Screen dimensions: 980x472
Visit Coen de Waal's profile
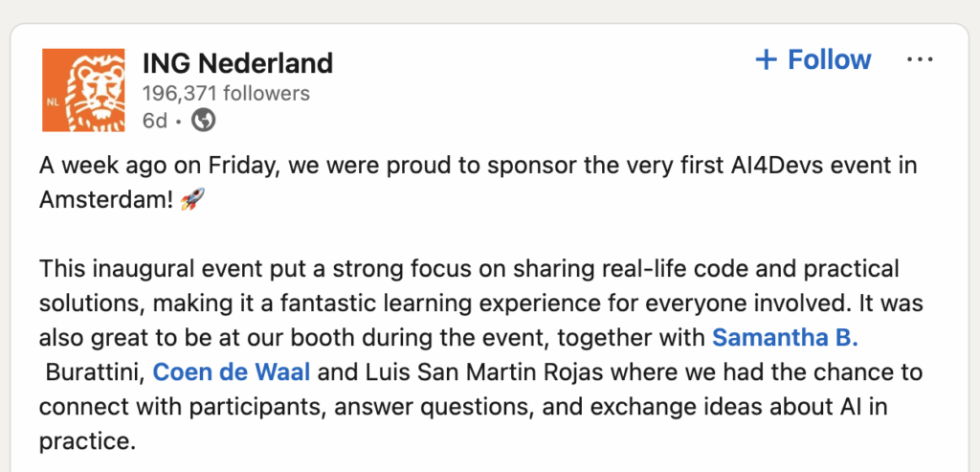click(232, 371)
